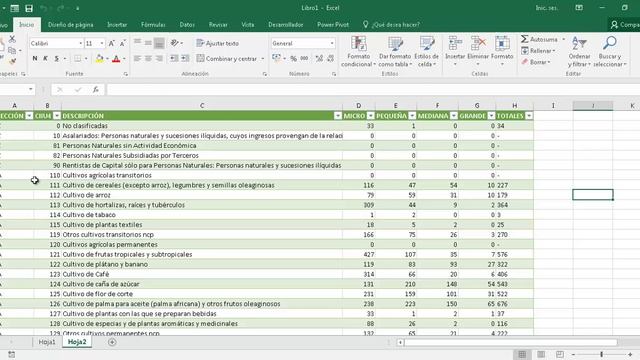
Task: Toggle Underline formatting (S)
Action: point(56,58)
